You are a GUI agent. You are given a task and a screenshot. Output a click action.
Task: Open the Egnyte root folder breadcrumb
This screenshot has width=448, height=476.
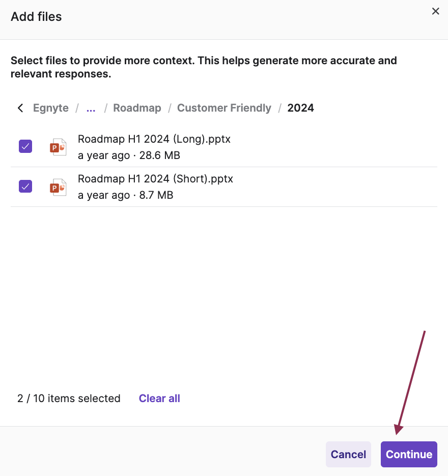[50, 108]
